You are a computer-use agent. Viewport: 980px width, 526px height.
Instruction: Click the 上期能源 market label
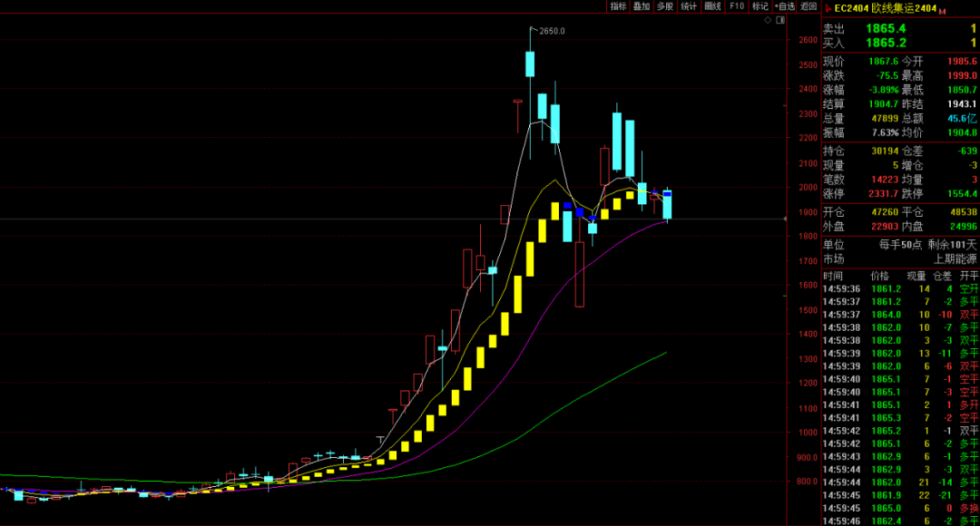(955, 259)
